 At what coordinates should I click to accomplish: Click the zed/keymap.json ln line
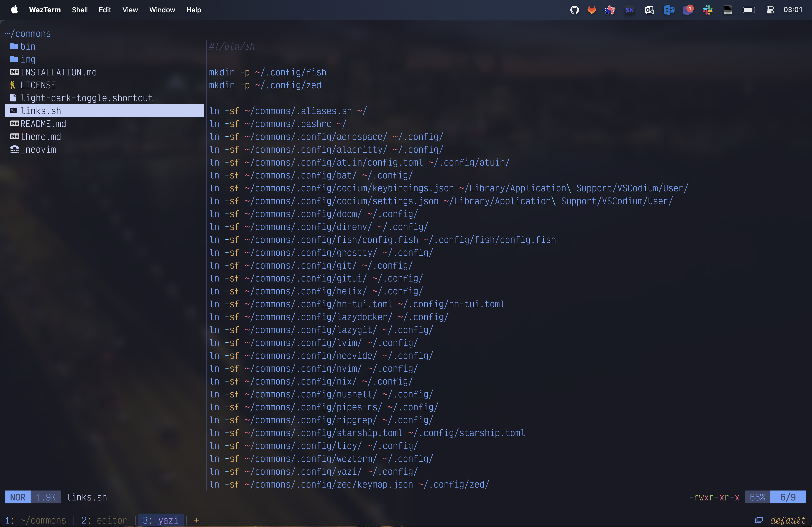coord(349,484)
